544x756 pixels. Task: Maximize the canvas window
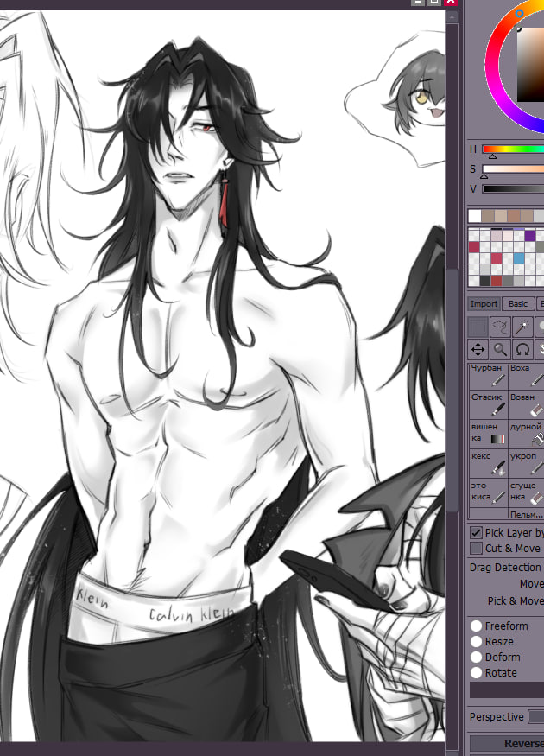point(434,2)
